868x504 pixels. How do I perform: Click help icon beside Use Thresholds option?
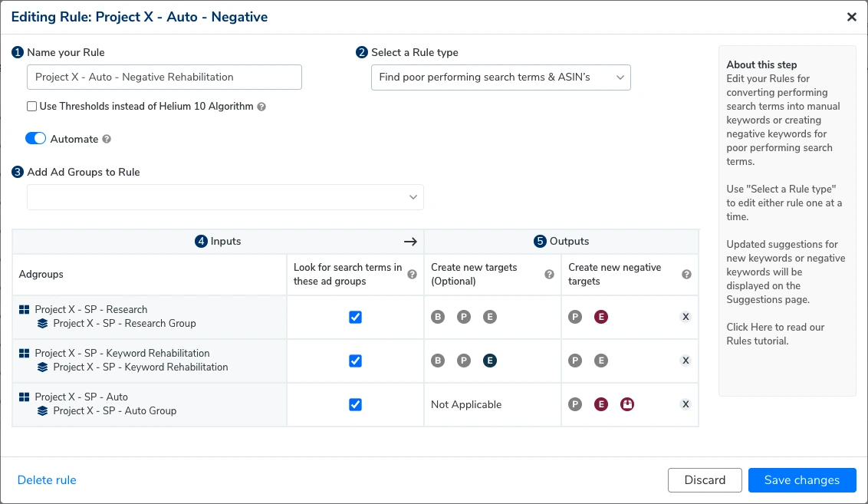click(261, 107)
